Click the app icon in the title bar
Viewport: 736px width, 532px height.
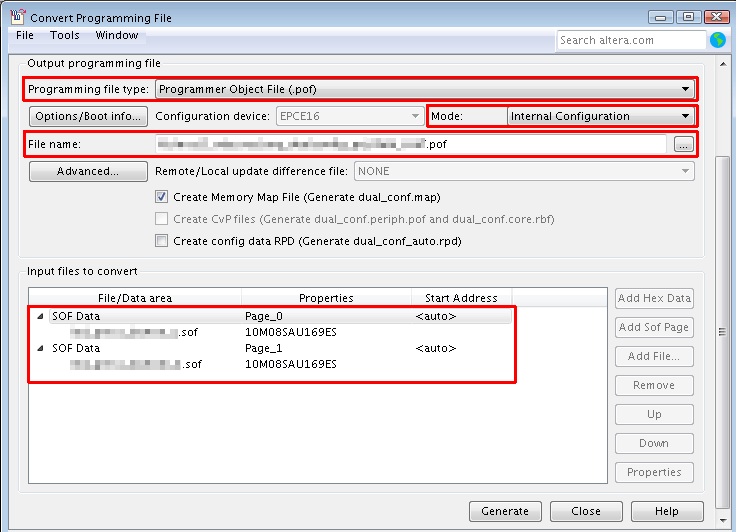pyautogui.click(x=17, y=17)
